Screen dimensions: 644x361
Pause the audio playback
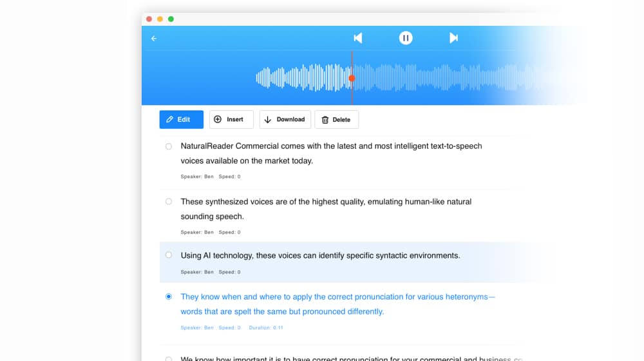tap(405, 38)
